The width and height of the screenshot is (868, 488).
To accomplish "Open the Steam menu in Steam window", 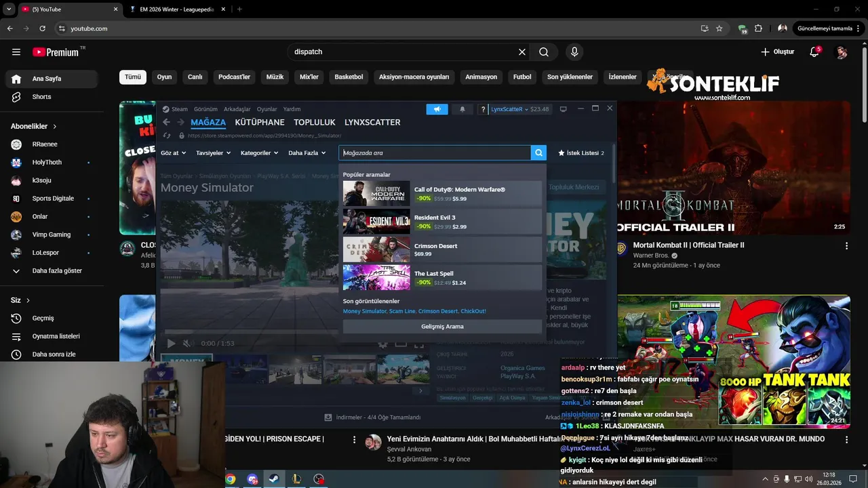I will (175, 109).
